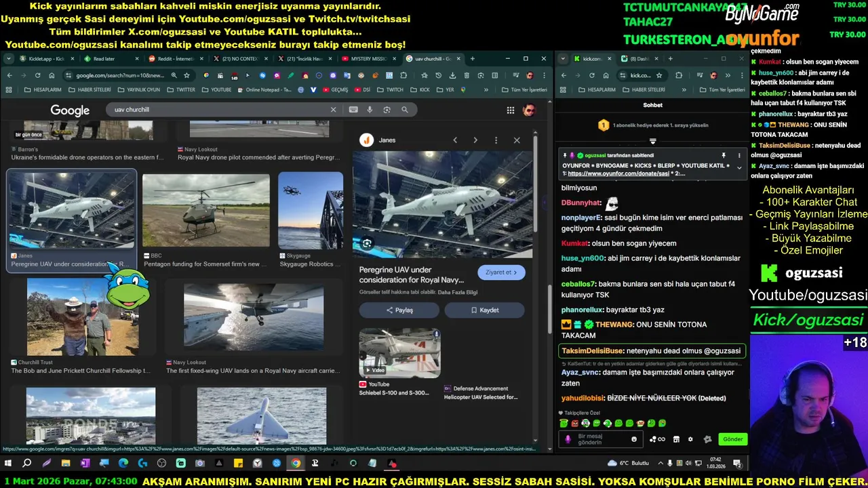The image size is (868, 488).
Task: Open the Google apps grid
Action: pyautogui.click(x=510, y=110)
